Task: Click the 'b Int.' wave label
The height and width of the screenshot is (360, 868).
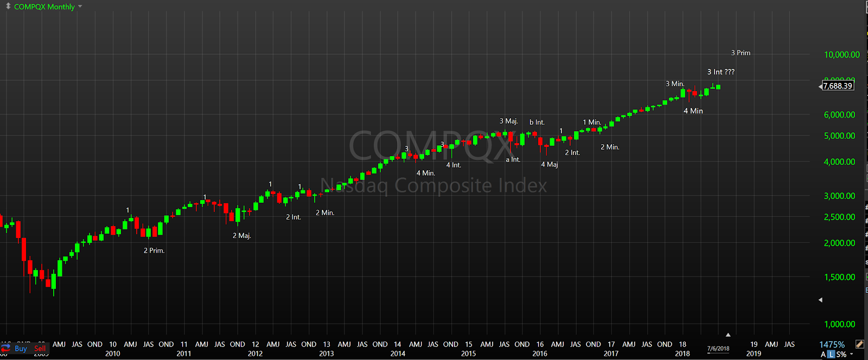Action: (537, 122)
